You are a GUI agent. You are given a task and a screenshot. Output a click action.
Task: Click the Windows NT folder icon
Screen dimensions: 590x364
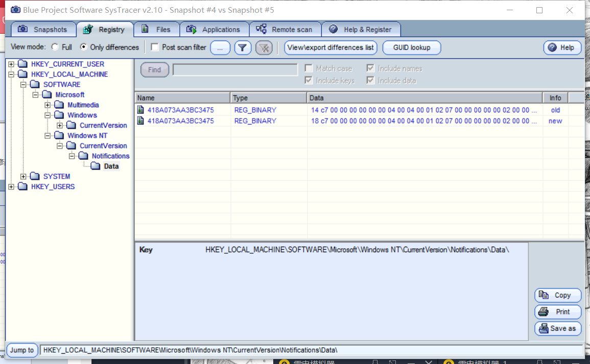(59, 135)
